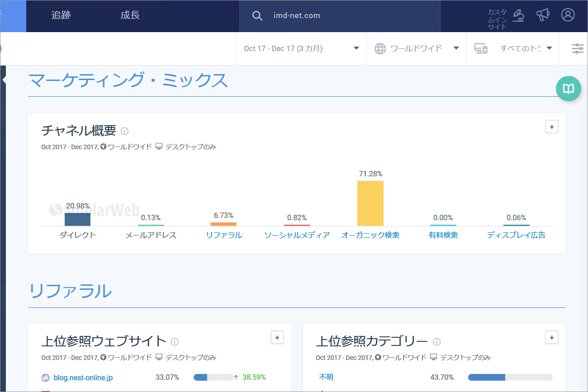Click the メールアドレス channel label
Image resolution: width=588 pixels, height=392 pixels.
click(151, 235)
